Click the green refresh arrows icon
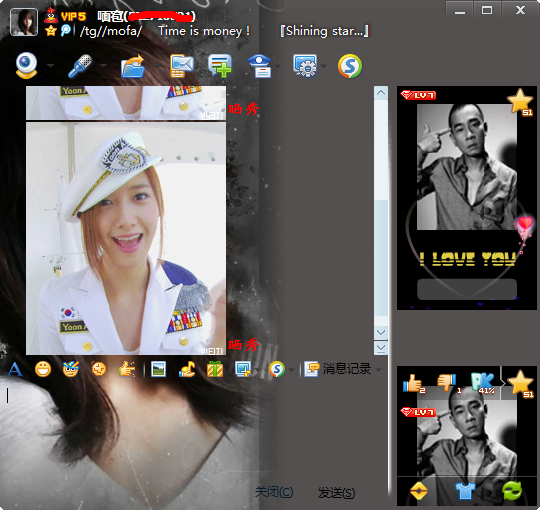The image size is (540, 510). [512, 490]
